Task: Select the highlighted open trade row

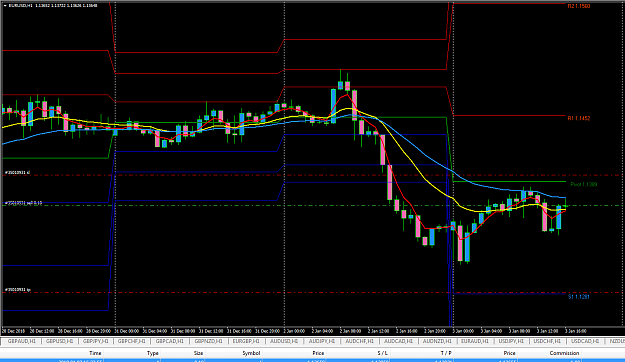Action: tap(312, 360)
